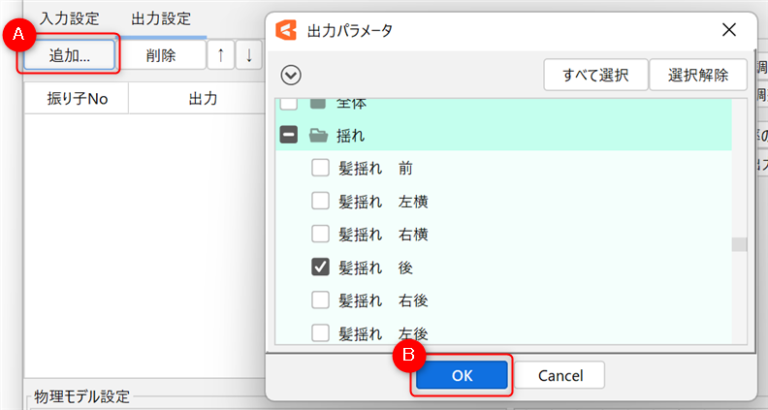Click the 全体 folder icon
The height and width of the screenshot is (410, 768).
318,103
